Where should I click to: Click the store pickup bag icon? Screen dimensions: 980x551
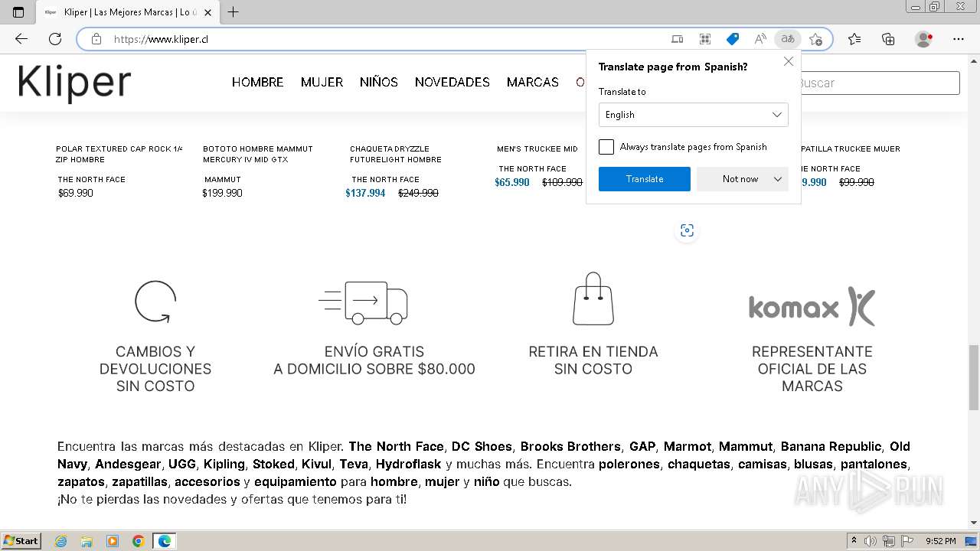click(x=593, y=298)
